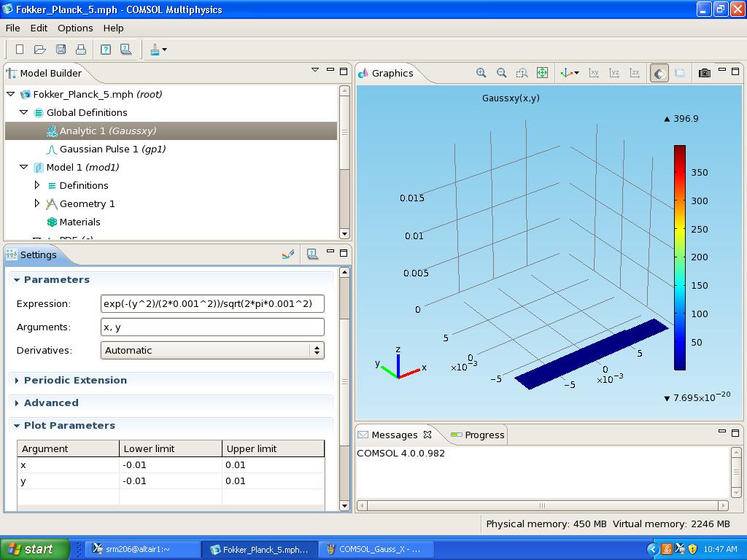Screen dimensions: 747x560
Task: Click the Plot icon in Settings panel
Action: (x=288, y=254)
